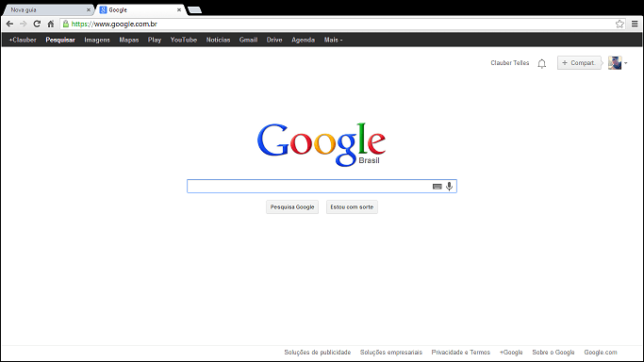This screenshot has height=362, width=644.
Task: Open the +Google footer link
Action: coord(511,353)
